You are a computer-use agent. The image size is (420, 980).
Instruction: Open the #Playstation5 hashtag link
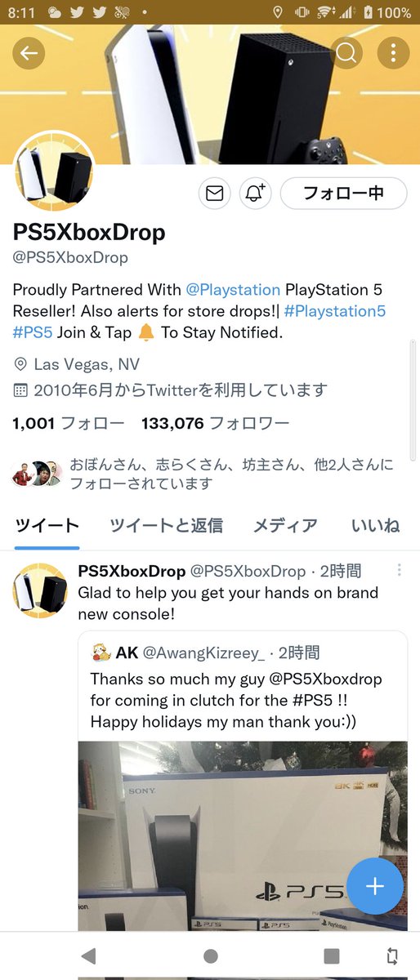coord(335,311)
